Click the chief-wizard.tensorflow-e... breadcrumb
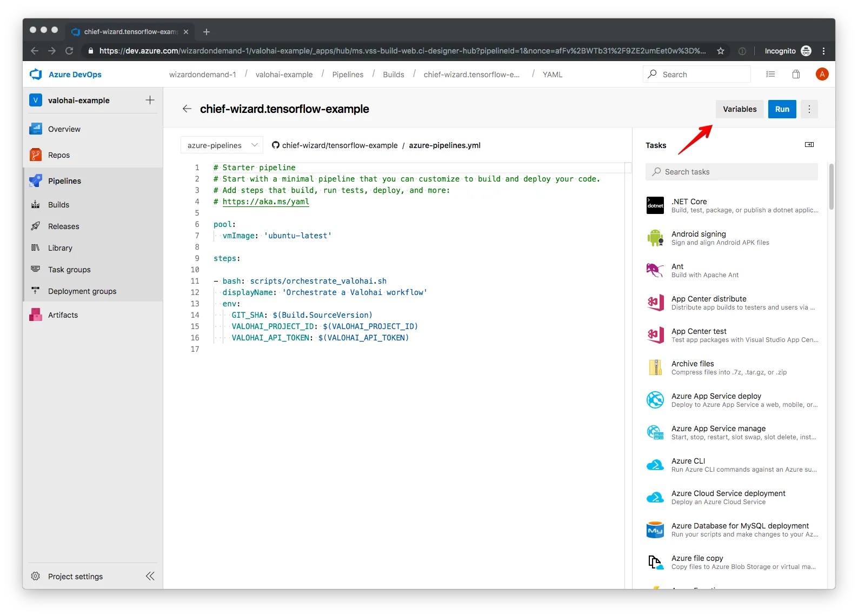 471,75
